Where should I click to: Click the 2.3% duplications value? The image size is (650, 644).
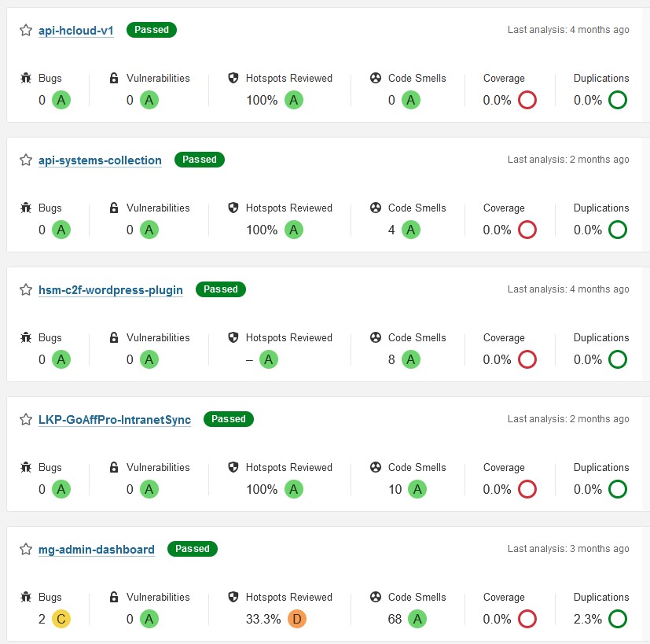click(588, 619)
